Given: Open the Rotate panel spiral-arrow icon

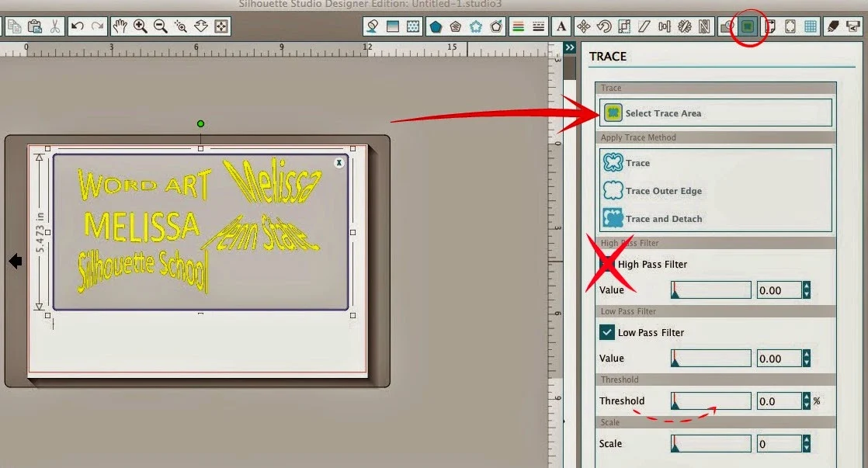Looking at the screenshot, I should 604,26.
